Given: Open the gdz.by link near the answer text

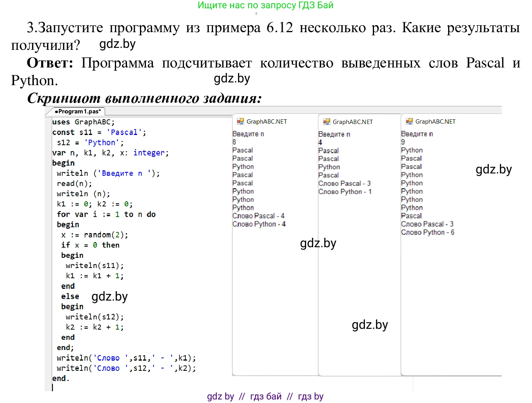Looking at the screenshot, I should (232, 78).
